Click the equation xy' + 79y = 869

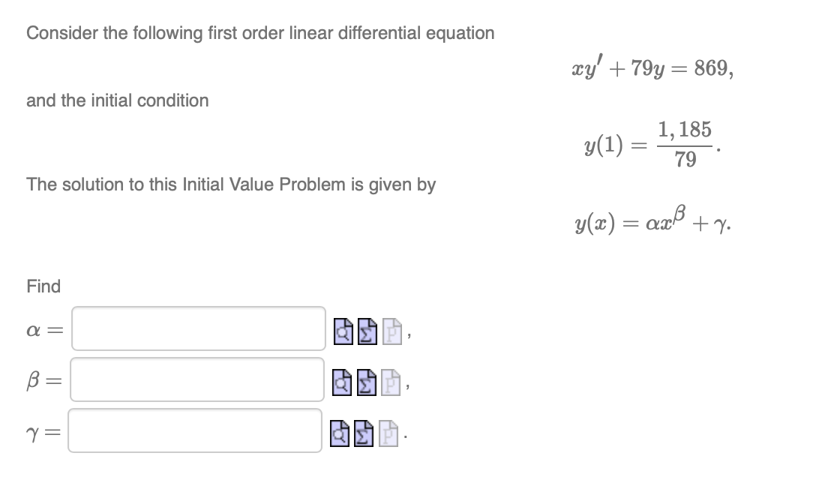(652, 67)
